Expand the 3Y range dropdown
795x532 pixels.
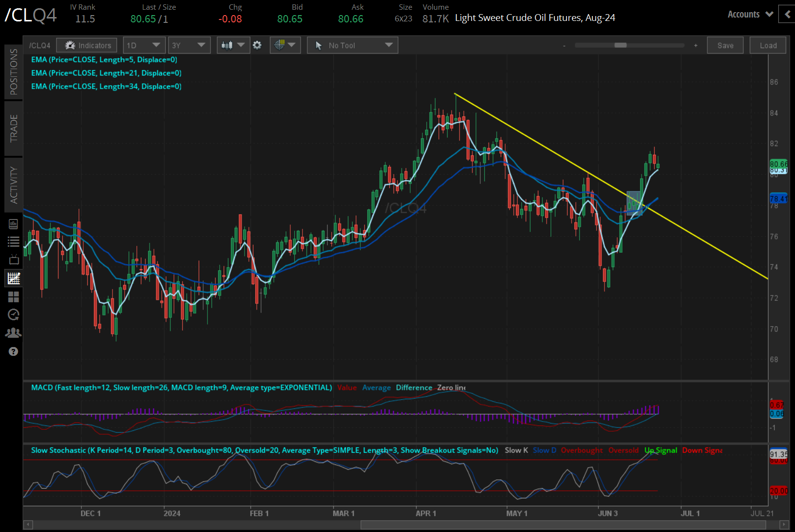[189, 45]
